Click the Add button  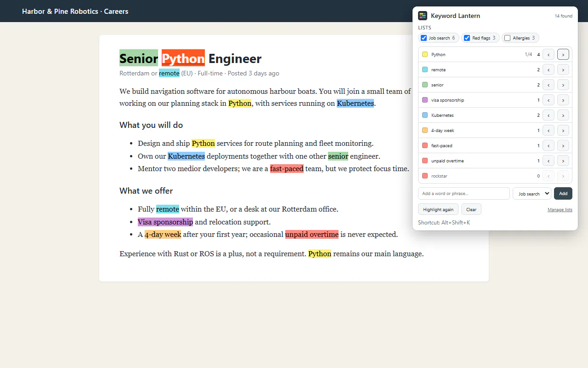tap(563, 194)
